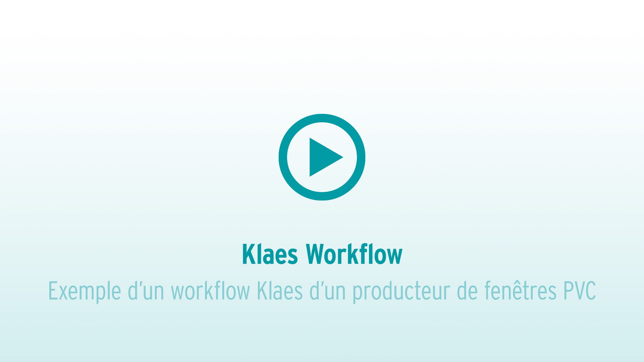Select the workflow demonstration video
644x362 pixels.
[322, 157]
